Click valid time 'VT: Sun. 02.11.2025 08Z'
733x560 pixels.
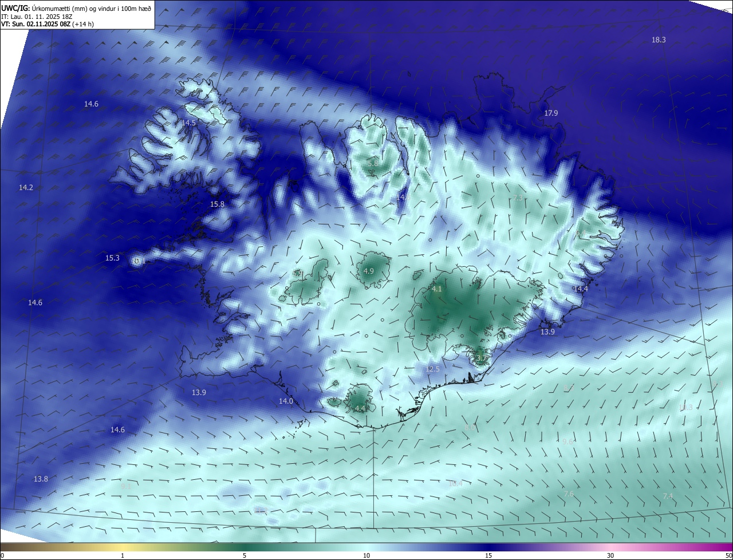click(36, 25)
